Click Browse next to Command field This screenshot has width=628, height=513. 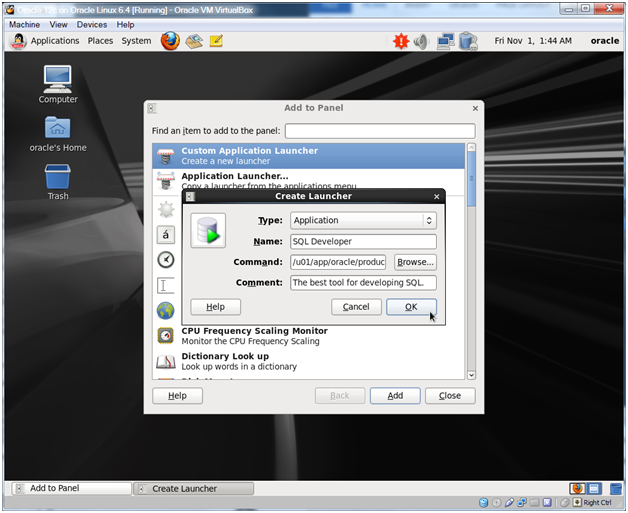pos(415,262)
